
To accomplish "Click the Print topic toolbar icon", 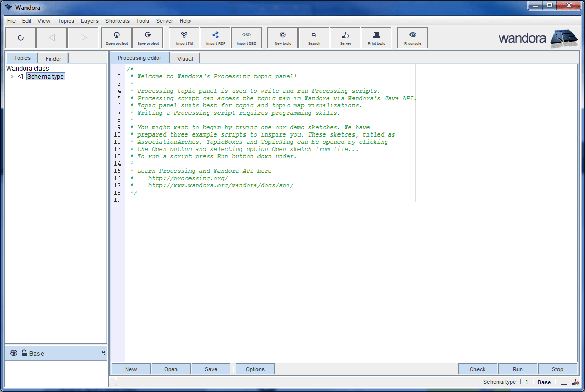I will [x=376, y=37].
